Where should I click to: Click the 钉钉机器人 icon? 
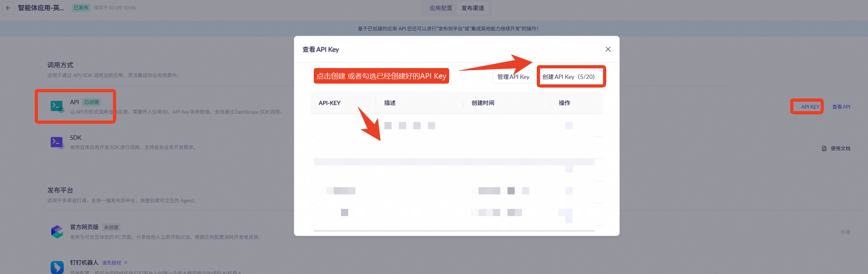tap(57, 267)
